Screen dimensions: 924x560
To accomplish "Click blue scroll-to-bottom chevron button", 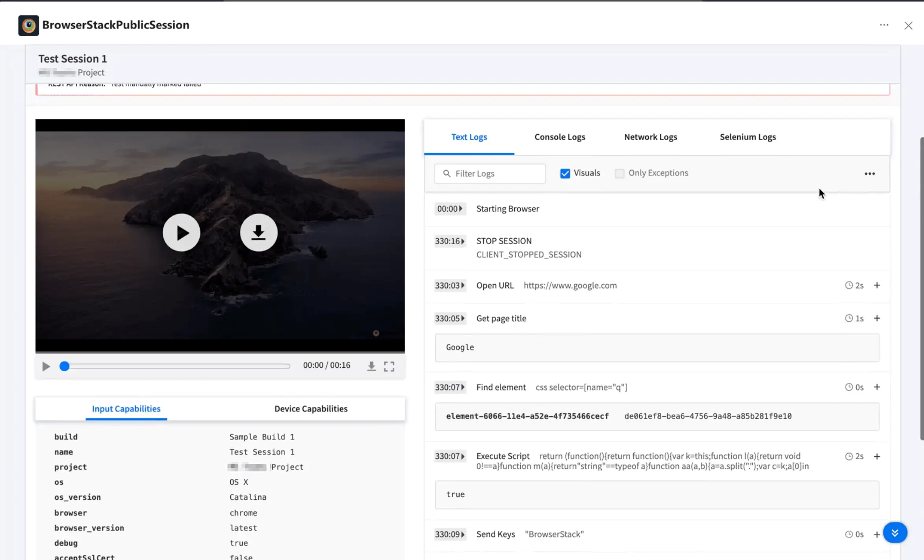I will (x=894, y=532).
